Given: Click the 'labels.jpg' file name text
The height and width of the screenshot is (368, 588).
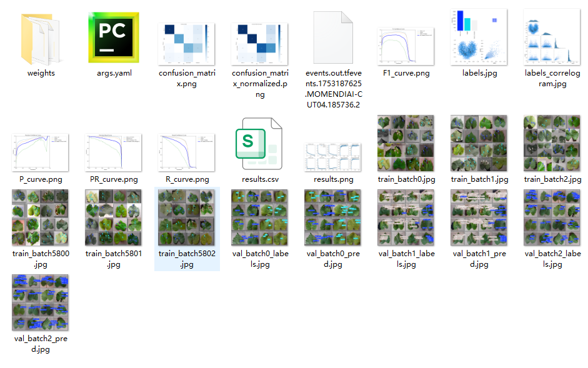Looking at the screenshot, I should pyautogui.click(x=480, y=73).
